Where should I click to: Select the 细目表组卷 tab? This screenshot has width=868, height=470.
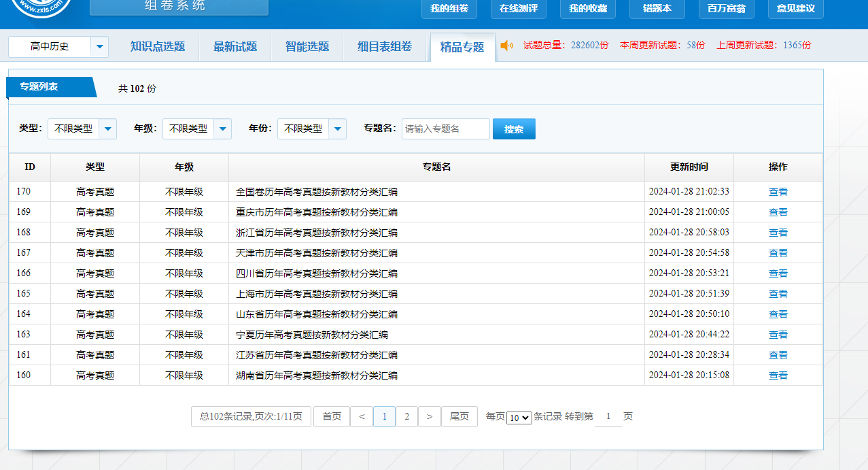coord(385,46)
